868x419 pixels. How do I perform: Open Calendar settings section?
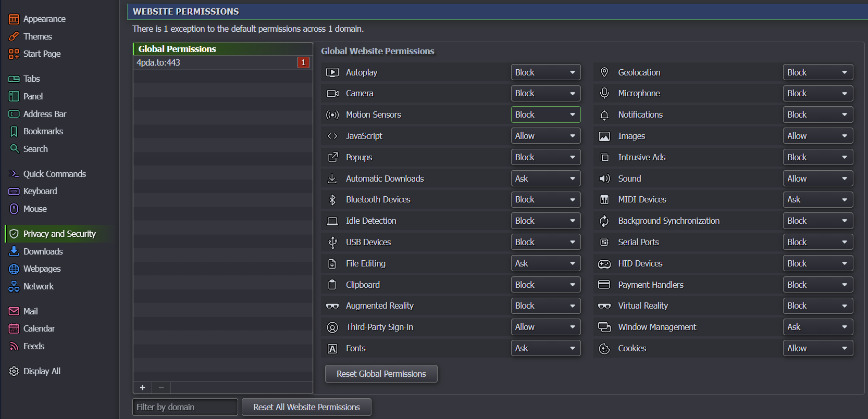[32, 328]
